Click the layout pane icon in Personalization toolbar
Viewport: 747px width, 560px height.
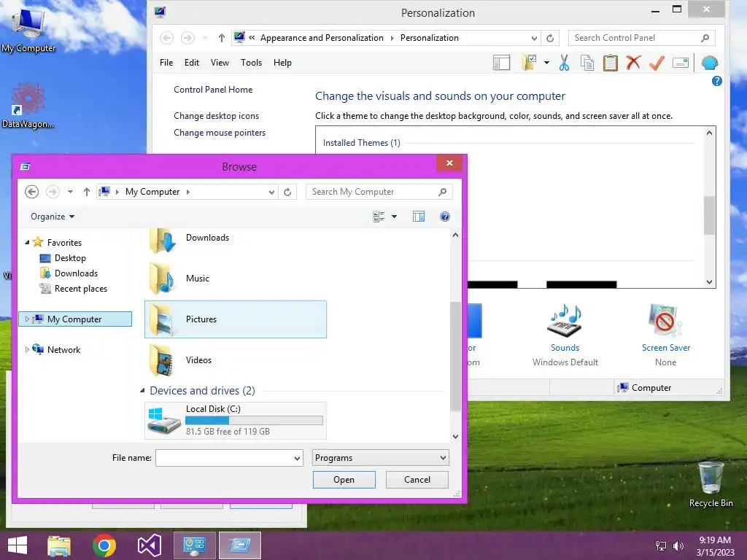[501, 63]
